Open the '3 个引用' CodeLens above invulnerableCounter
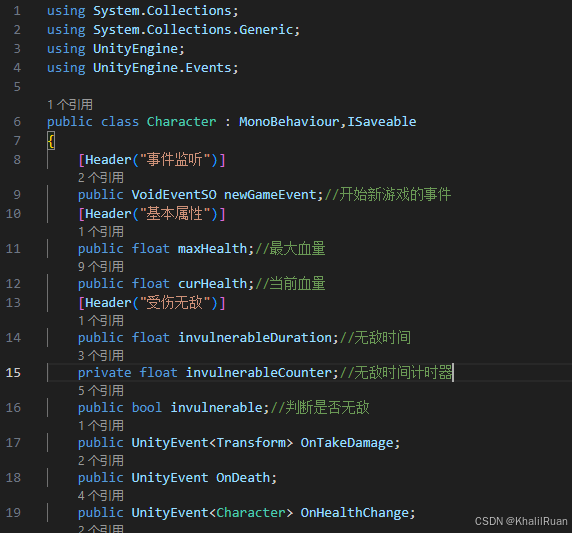This screenshot has width=572, height=533. [x=101, y=356]
